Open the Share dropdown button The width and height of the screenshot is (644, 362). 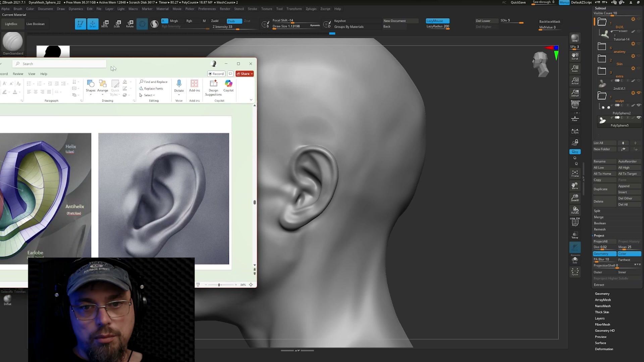click(245, 74)
